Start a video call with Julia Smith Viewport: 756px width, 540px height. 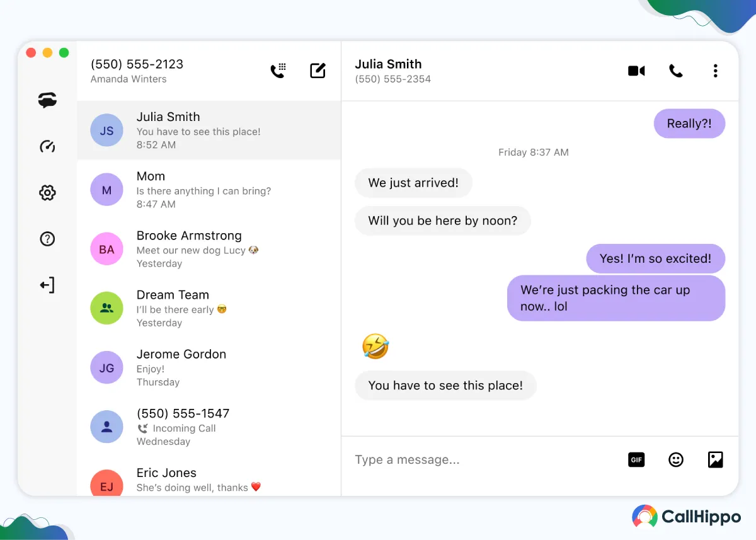pos(636,71)
